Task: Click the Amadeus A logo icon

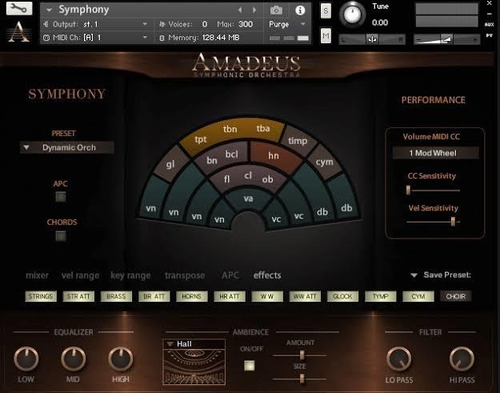Action: coord(19,32)
